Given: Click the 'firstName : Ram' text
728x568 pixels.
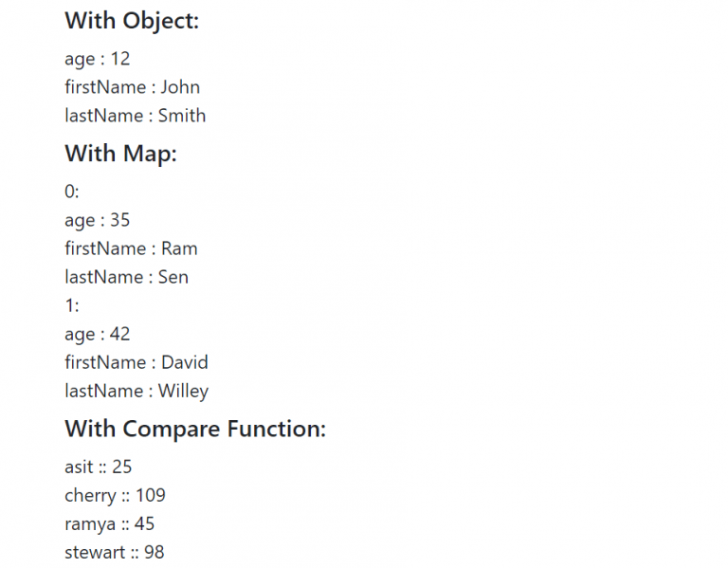Looking at the screenshot, I should [x=131, y=248].
